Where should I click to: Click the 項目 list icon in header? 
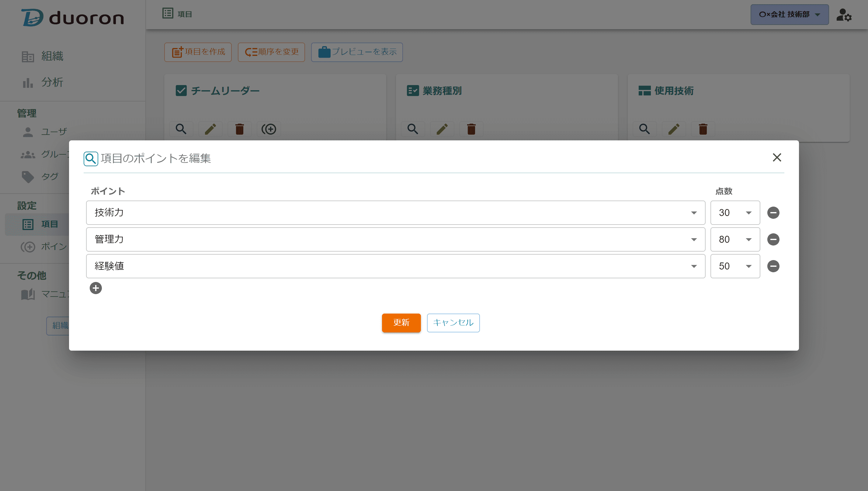[168, 13]
